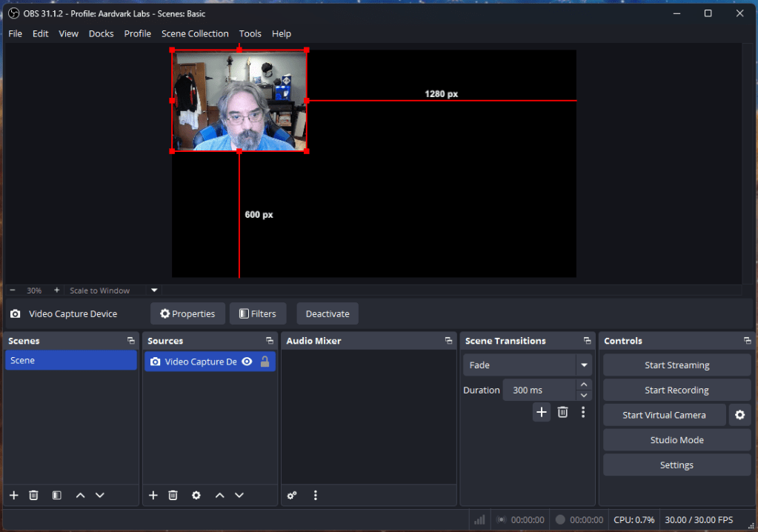Add a new scene with the plus icon

tap(13, 495)
